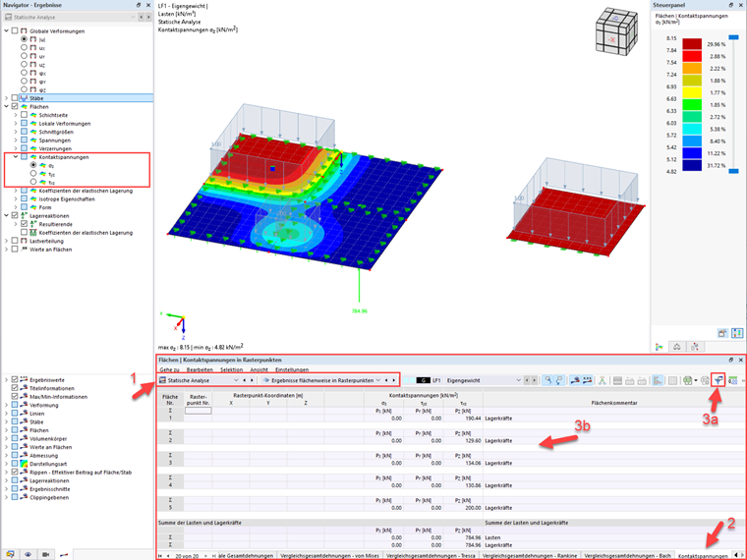Image resolution: width=747 pixels, height=560 pixels.
Task: Collapse the Kontaktspannungen tree node
Action: point(16,156)
